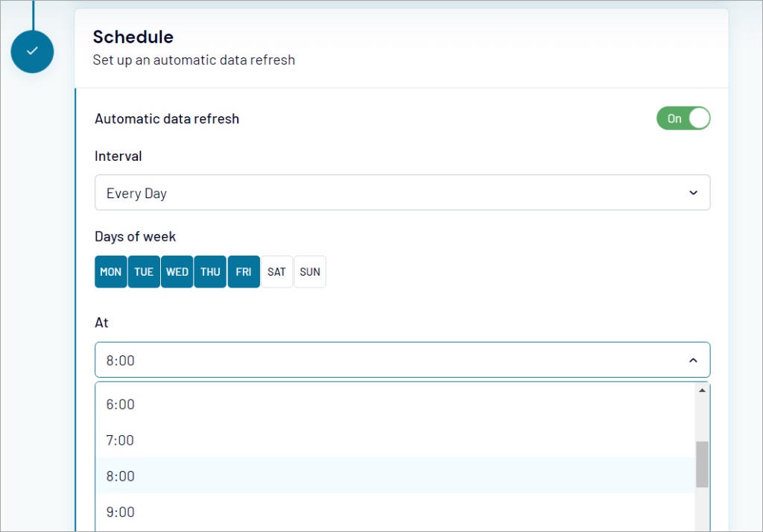This screenshot has width=763, height=532.
Task: Deselect the MON day toggle
Action: point(110,271)
